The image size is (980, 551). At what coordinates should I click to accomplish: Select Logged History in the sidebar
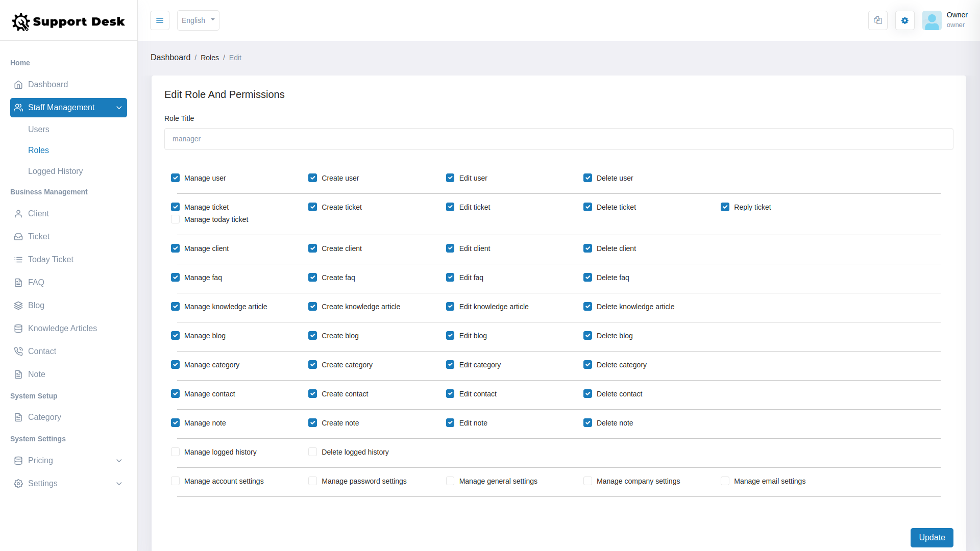coord(55,171)
